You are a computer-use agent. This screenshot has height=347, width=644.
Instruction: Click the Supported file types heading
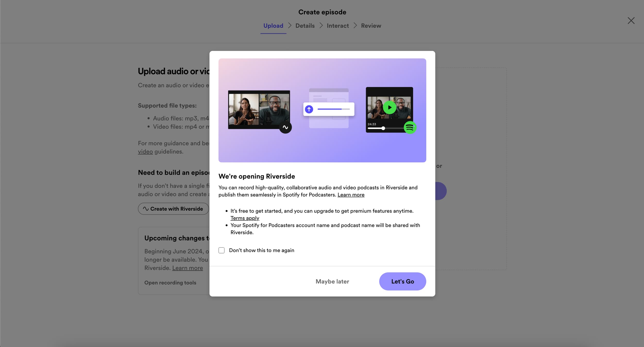tap(167, 105)
